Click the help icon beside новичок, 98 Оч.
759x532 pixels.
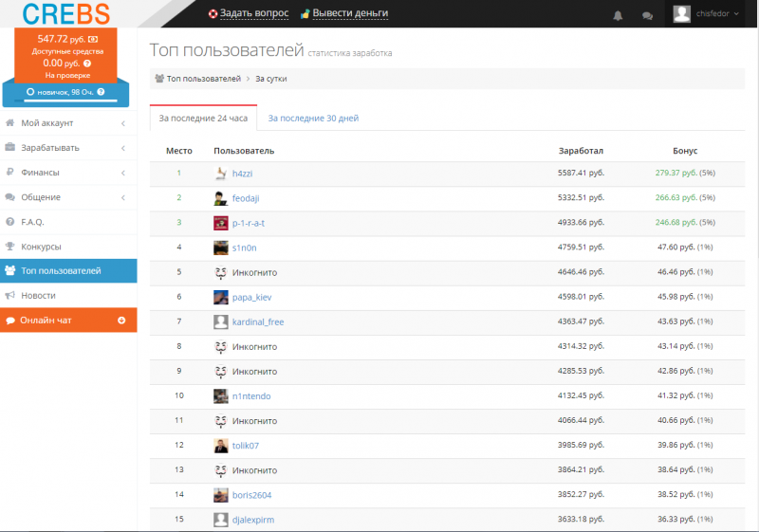101,92
